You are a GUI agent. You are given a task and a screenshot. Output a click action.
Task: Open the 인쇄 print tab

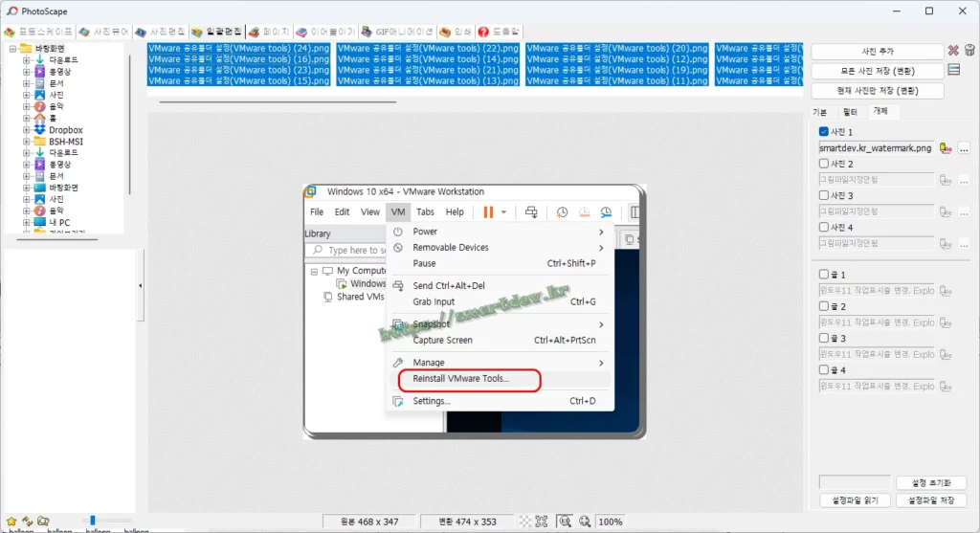456,32
